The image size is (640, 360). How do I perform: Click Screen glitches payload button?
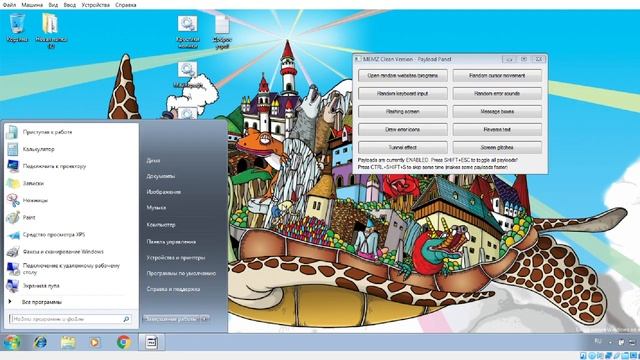coord(497,147)
